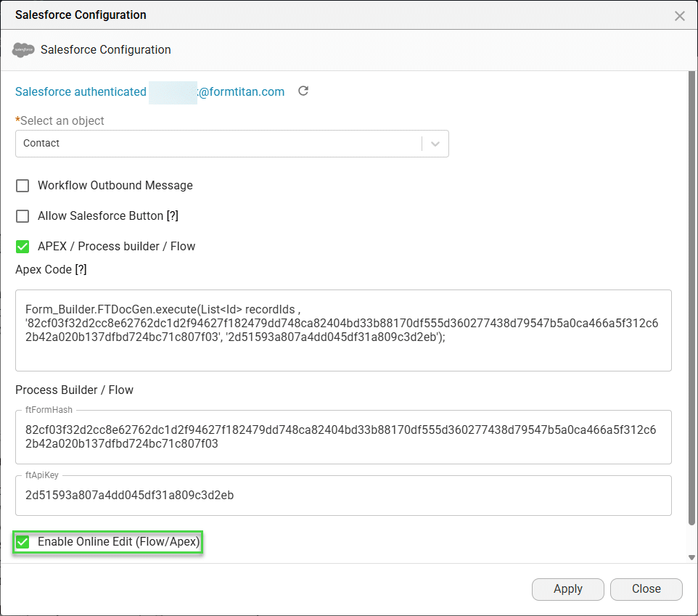The width and height of the screenshot is (698, 616).
Task: Refresh the Salesforce authentication status
Action: tap(303, 91)
